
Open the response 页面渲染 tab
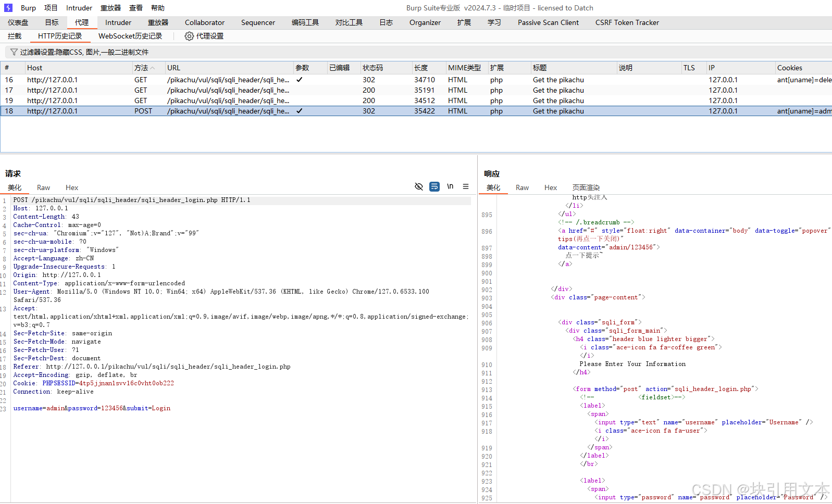click(586, 187)
